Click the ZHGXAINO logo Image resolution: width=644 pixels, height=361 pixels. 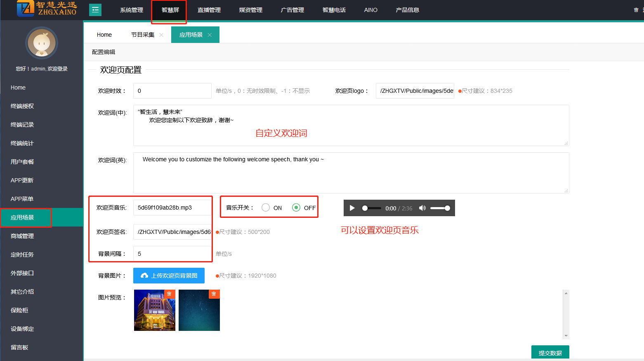47,9
